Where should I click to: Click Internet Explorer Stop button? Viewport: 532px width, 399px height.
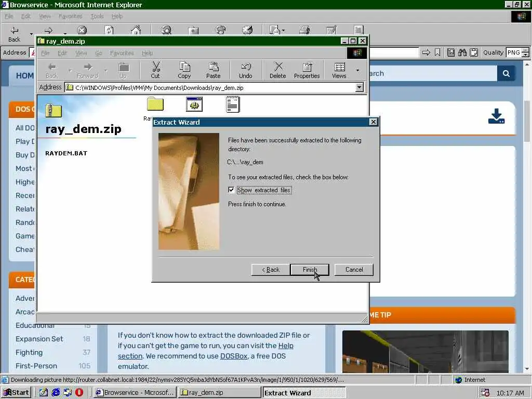tap(82, 31)
